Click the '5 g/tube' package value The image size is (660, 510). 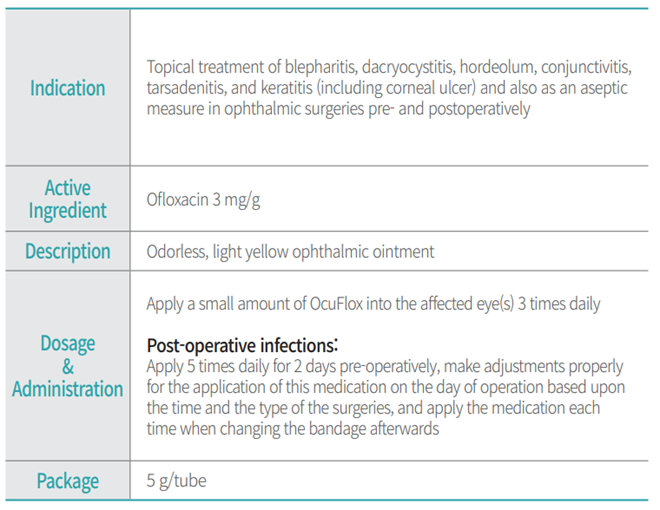click(177, 481)
